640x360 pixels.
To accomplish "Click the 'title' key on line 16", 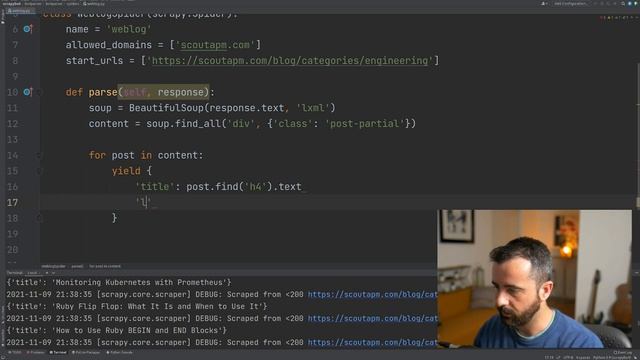I will click(x=155, y=187).
